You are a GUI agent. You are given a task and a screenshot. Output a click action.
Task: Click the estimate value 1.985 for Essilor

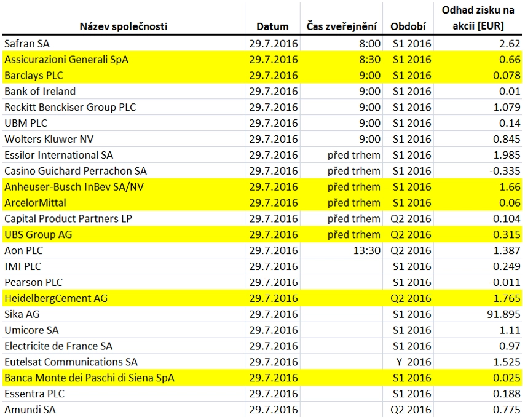click(507, 155)
